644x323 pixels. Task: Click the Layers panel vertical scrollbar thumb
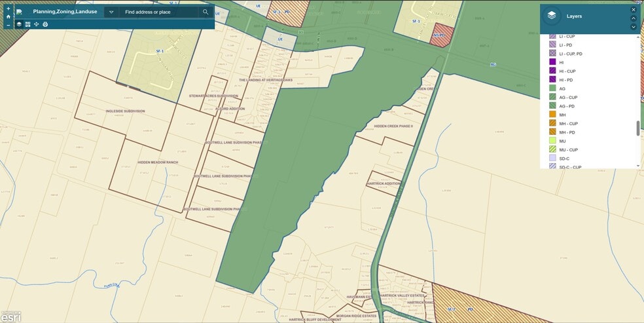(638, 128)
